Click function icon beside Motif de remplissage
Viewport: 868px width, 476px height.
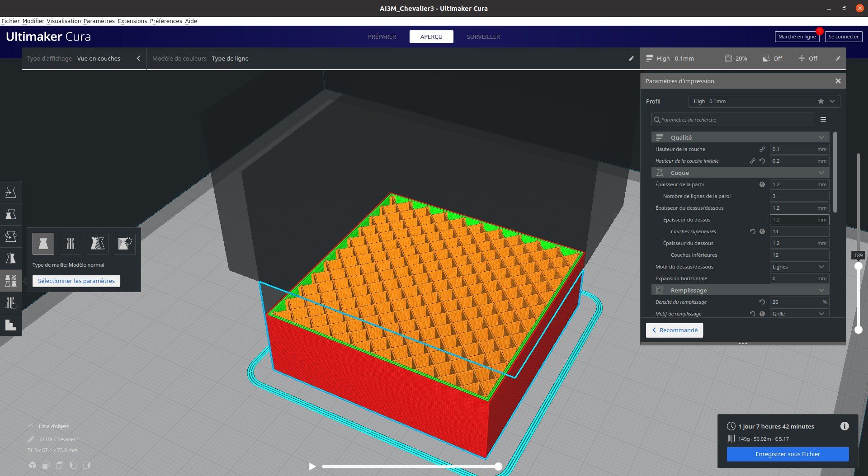pos(762,314)
